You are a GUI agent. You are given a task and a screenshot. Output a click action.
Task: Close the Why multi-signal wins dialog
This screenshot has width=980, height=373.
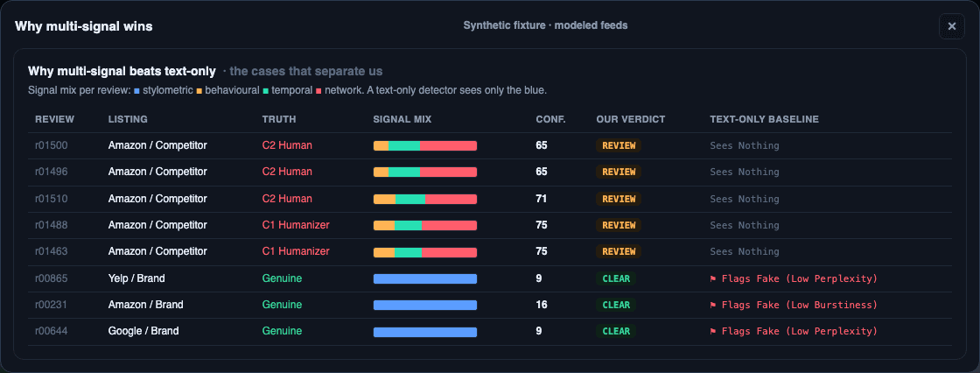pyautogui.click(x=951, y=26)
